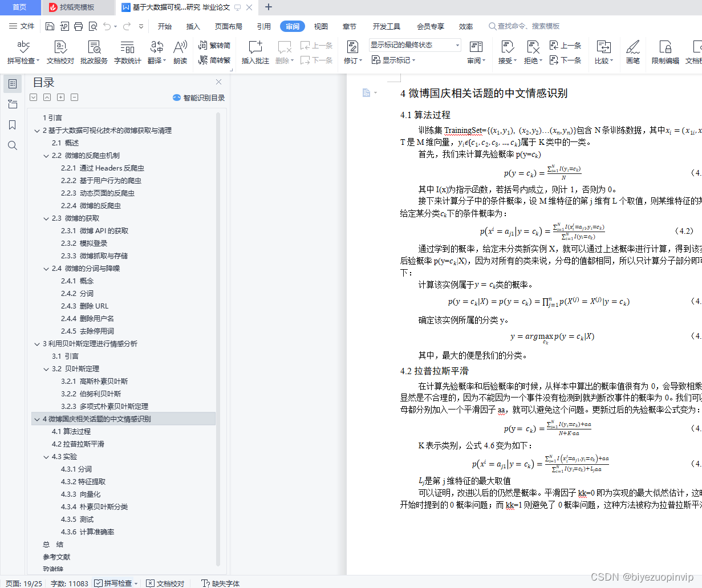Select the bookmark panel icon in left sidebar
This screenshot has height=588, width=702.
(x=13, y=125)
